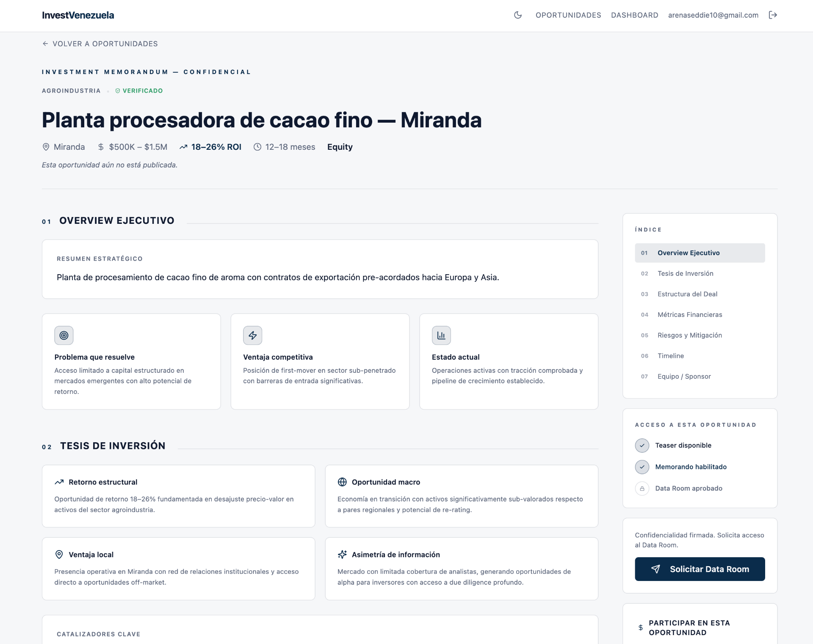Click the 02 Tesis de Inversión section heading
This screenshot has height=644, width=813.
click(104, 446)
